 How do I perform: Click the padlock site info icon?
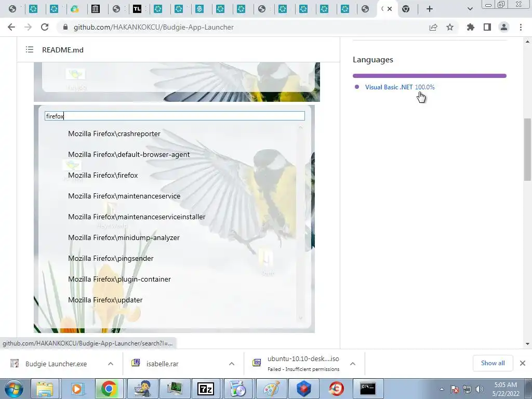[65, 27]
